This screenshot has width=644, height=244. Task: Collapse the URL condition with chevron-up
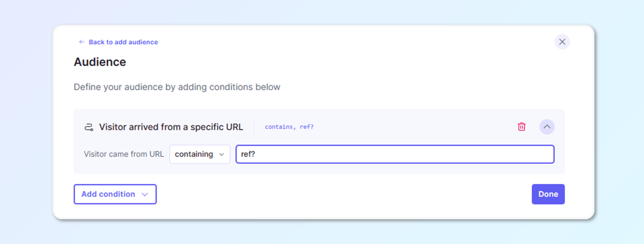pyautogui.click(x=547, y=127)
